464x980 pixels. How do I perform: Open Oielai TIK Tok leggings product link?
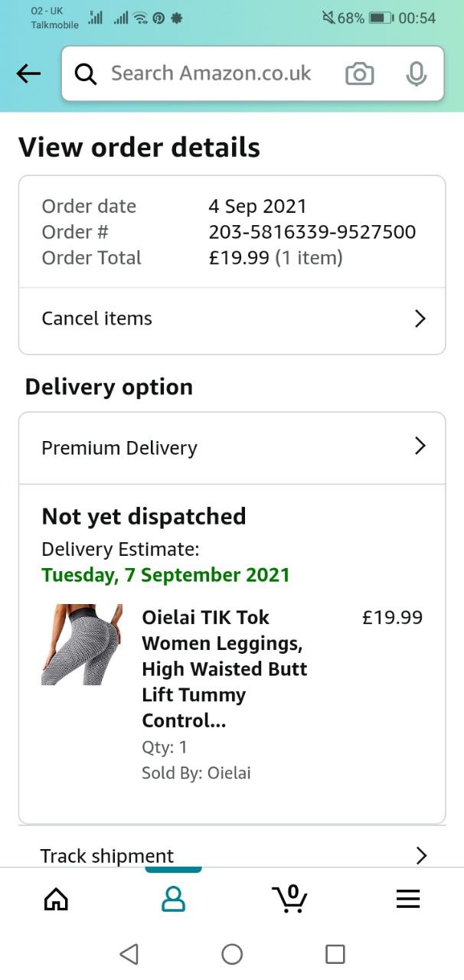tap(224, 668)
